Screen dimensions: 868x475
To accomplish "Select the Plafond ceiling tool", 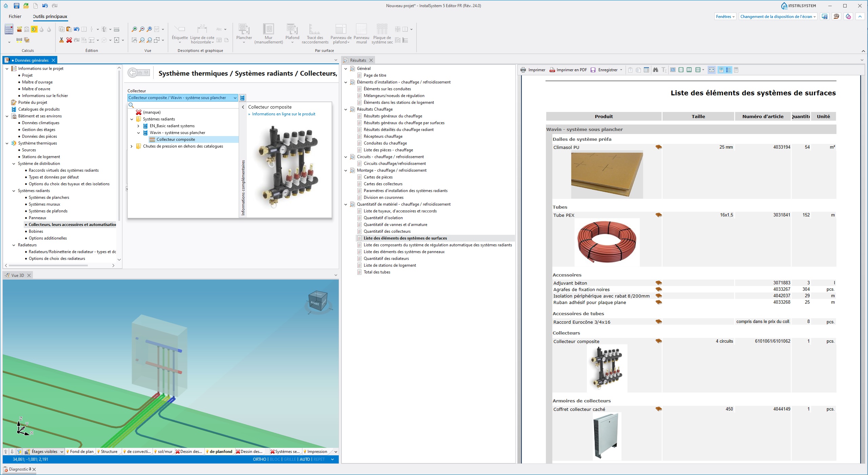I will (292, 33).
